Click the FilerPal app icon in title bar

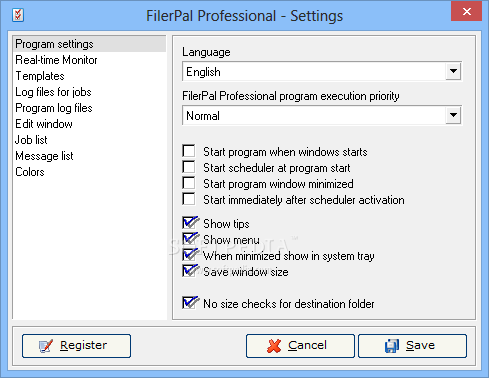(18, 15)
